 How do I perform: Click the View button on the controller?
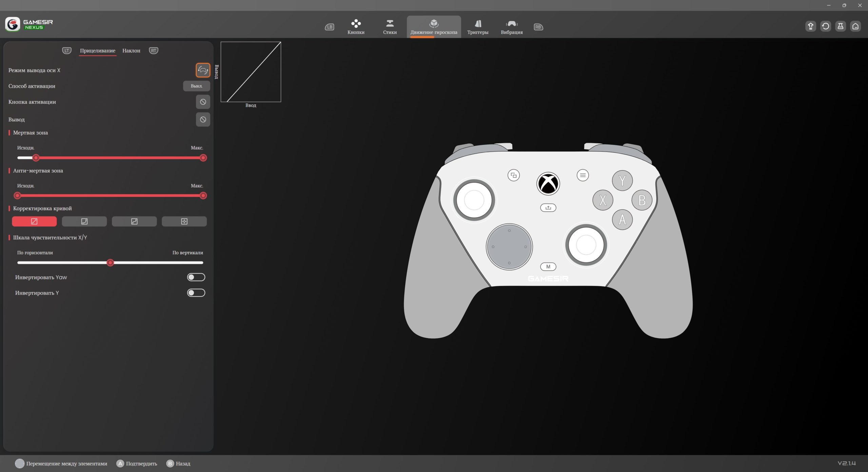(514, 175)
